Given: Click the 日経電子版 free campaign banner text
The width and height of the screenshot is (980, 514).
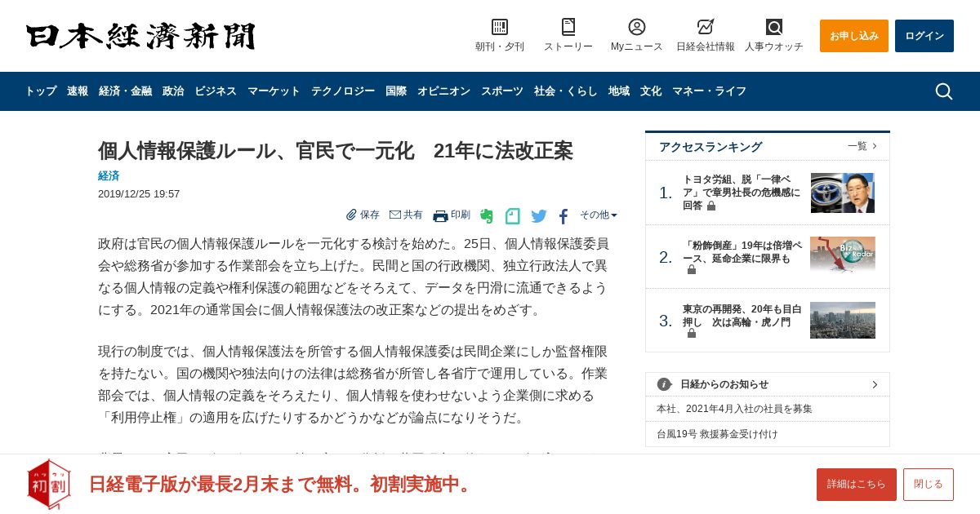Looking at the screenshot, I should 283,484.
